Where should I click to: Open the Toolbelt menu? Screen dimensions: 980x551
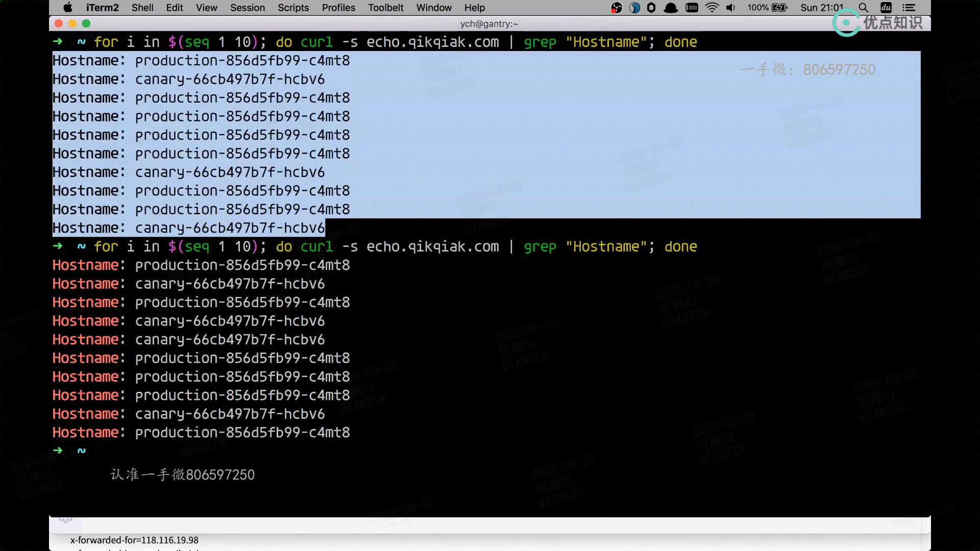(x=385, y=8)
